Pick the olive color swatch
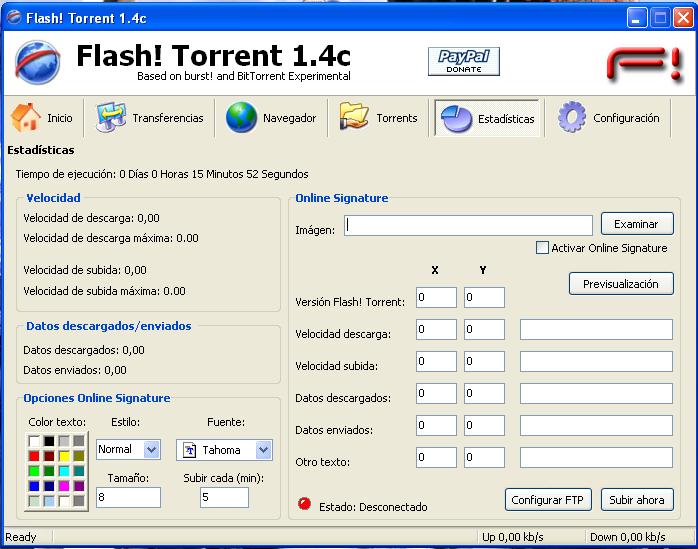Screen dimensions: 698x549 coord(79,456)
